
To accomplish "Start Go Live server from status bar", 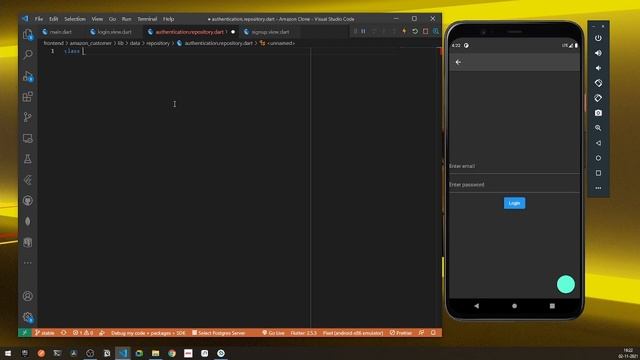I will click(x=273, y=333).
